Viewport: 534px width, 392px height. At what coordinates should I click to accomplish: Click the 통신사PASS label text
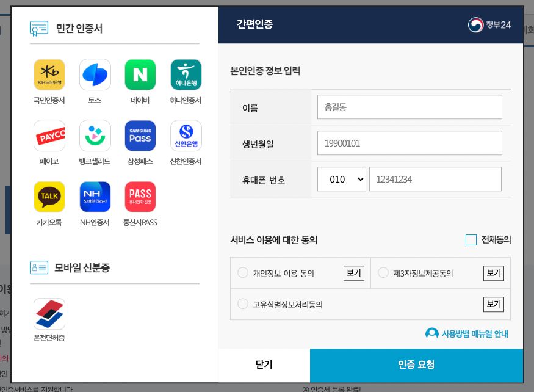[x=140, y=223]
